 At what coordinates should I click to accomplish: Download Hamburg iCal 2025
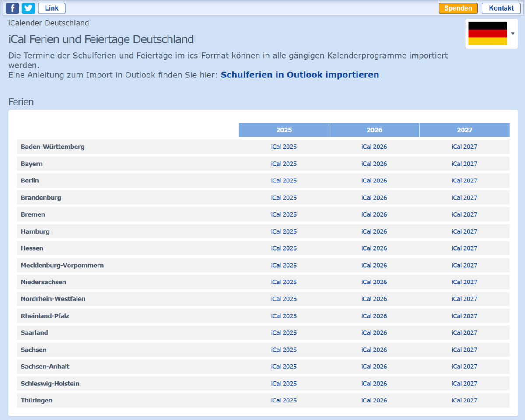[284, 231]
